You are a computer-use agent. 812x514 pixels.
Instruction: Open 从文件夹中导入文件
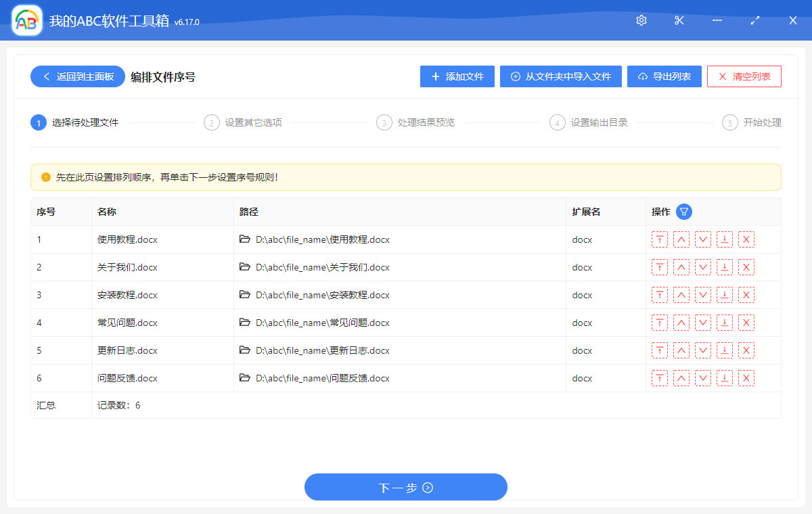click(560, 76)
